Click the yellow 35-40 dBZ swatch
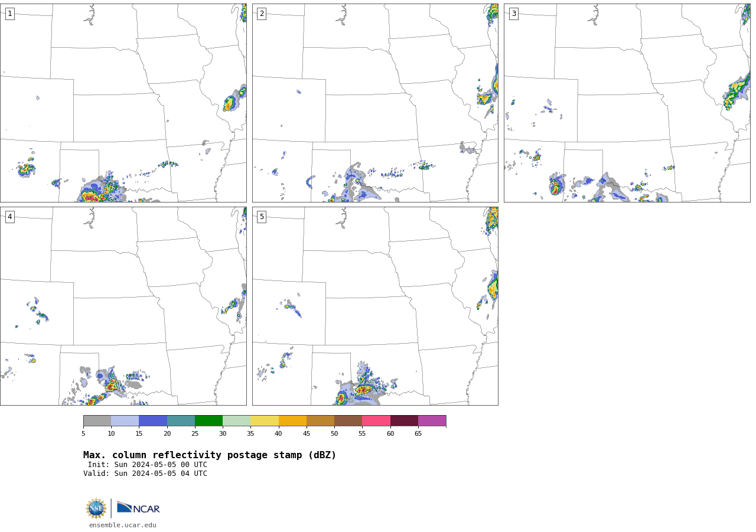Screen dimensions: 756x532 pyautogui.click(x=265, y=421)
